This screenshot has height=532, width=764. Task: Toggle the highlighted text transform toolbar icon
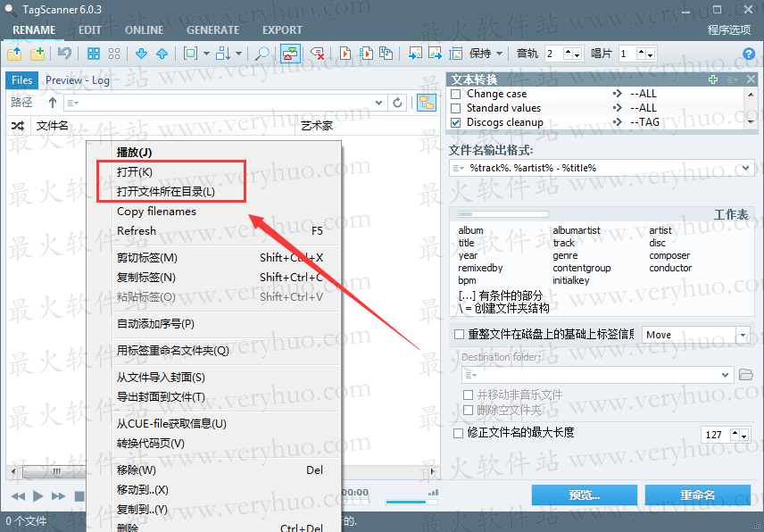pyautogui.click(x=290, y=54)
